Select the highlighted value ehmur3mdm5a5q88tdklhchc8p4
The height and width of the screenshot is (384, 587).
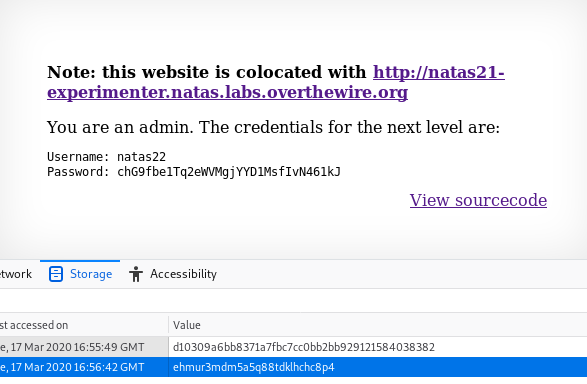click(x=253, y=367)
